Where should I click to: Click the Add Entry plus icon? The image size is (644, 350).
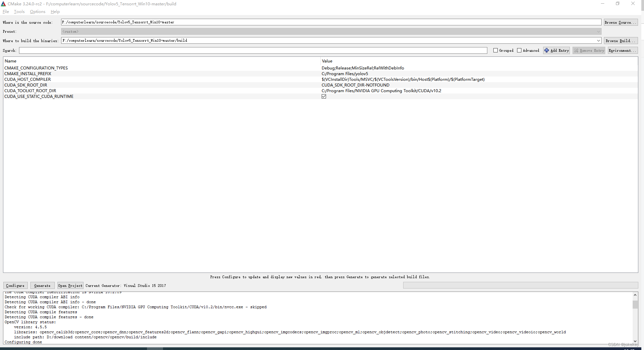[x=547, y=50]
